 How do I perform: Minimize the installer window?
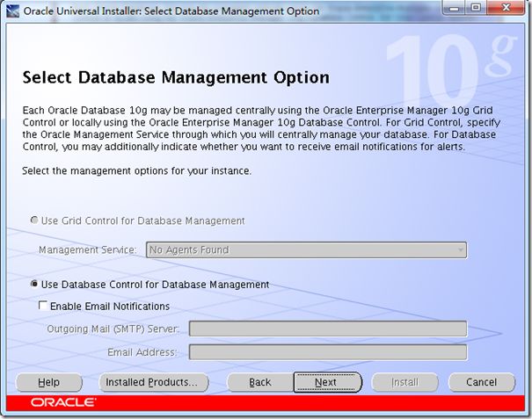[x=455, y=8]
